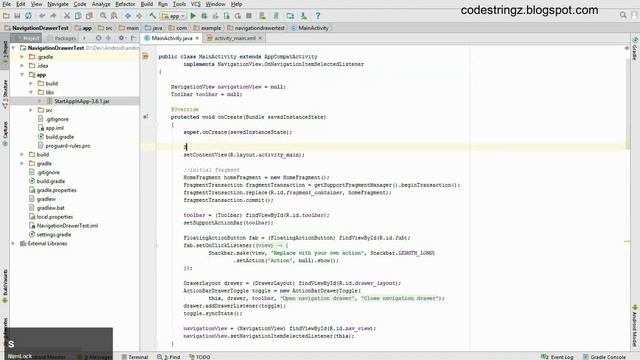The image size is (640, 360).
Task: Toggle the TODO tool window
Action: click(x=200, y=357)
